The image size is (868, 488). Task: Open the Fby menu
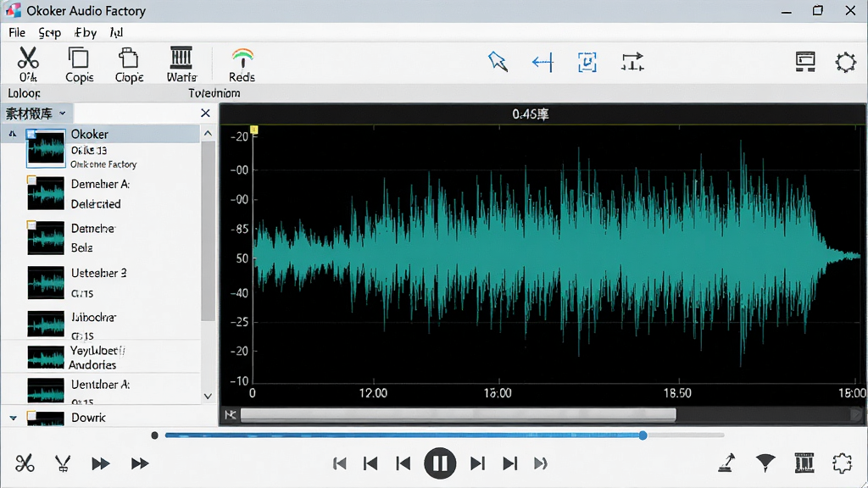click(x=86, y=33)
